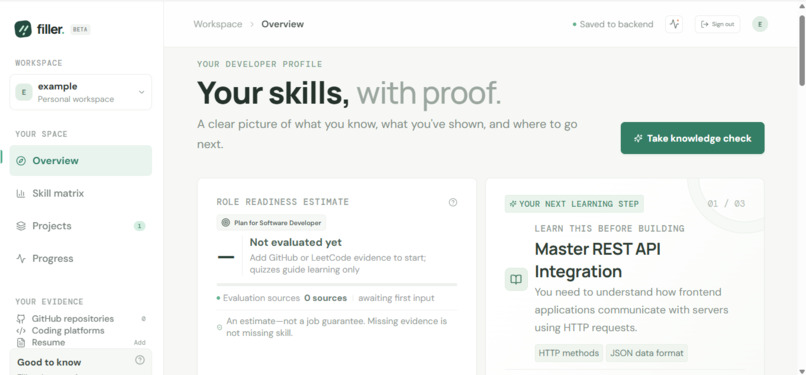
Task: Click the Overview compass icon
Action: [21, 161]
